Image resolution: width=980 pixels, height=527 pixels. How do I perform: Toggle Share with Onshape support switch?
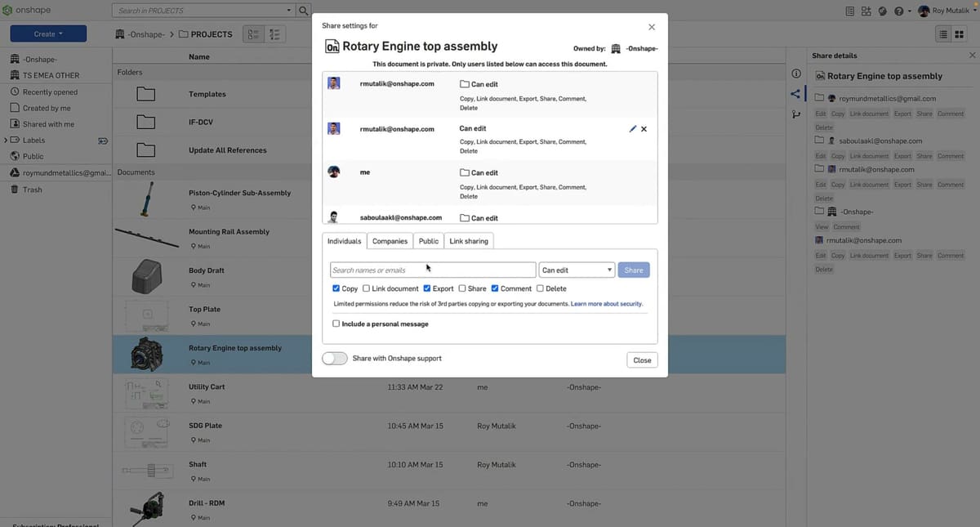(335, 358)
